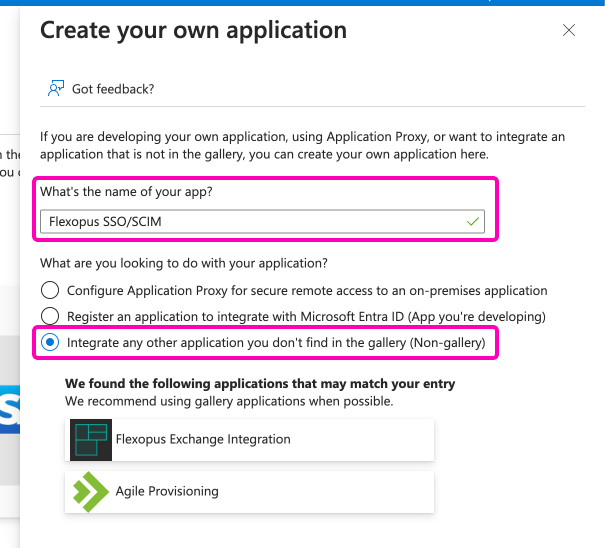Click the Non-gallery option label text
Screen dimensions: 605x548
(x=276, y=342)
